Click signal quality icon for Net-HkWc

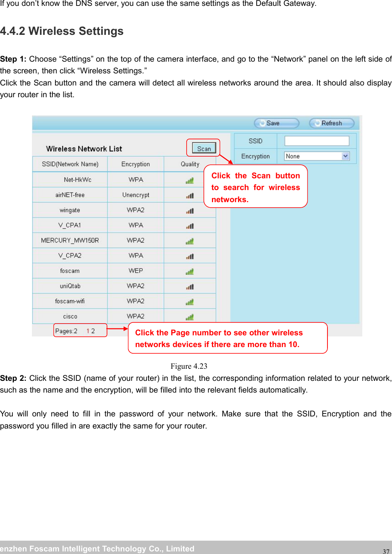(x=190, y=181)
